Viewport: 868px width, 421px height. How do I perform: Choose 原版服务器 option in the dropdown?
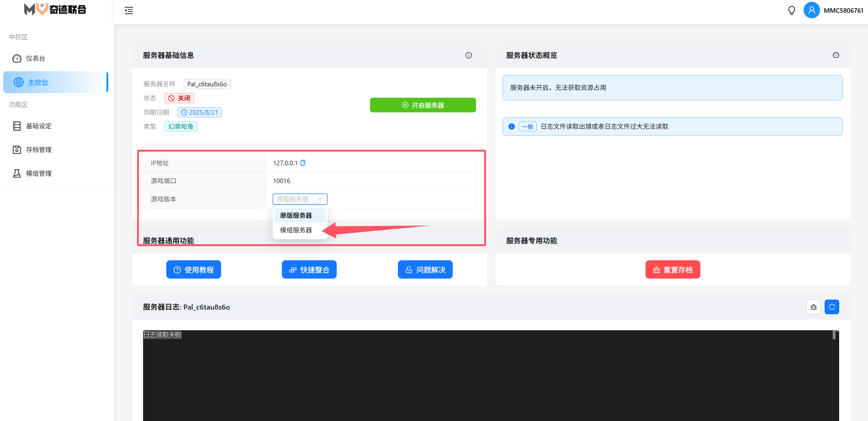[x=296, y=216]
